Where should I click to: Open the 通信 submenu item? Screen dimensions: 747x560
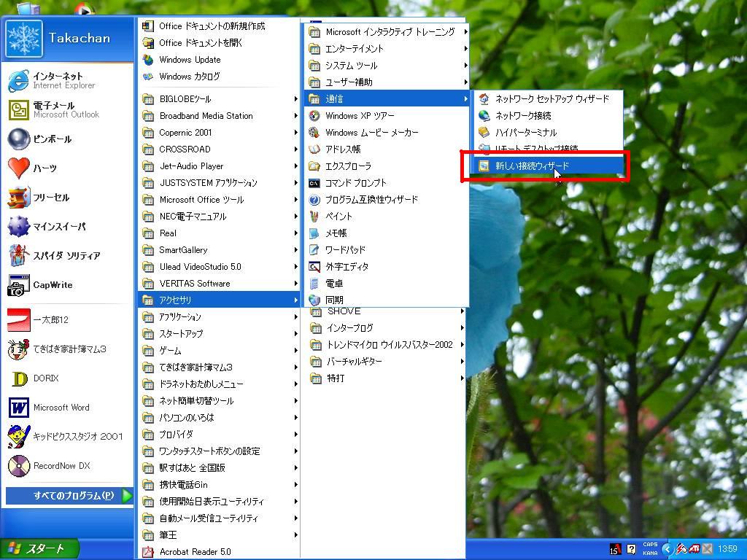click(387, 98)
